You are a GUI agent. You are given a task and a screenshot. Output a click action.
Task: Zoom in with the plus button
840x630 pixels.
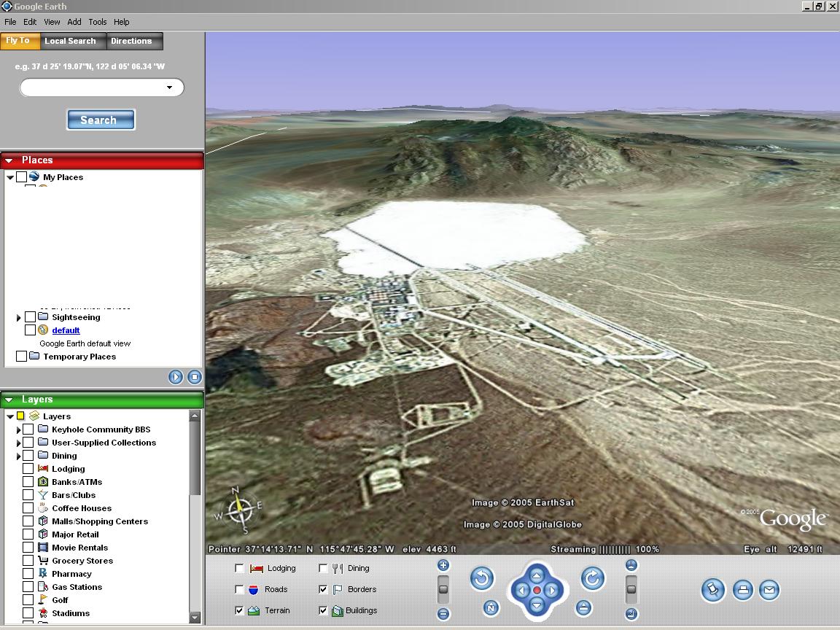tap(443, 565)
